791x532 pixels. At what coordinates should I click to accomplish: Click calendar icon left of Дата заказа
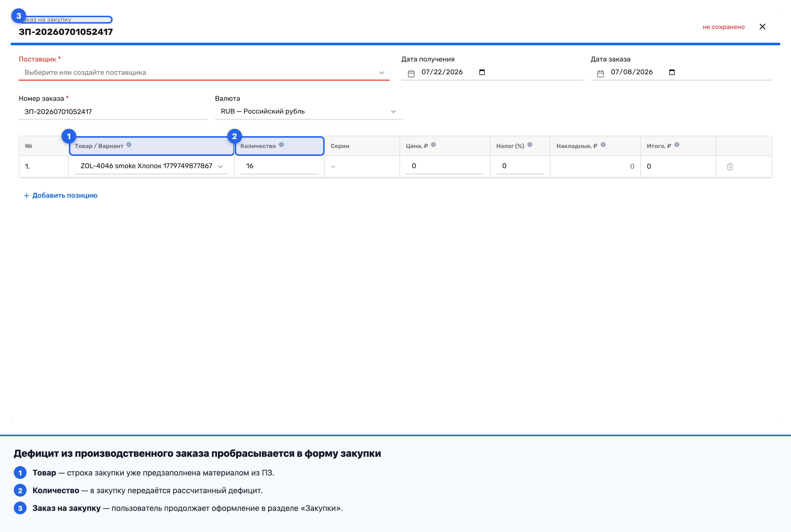tap(600, 73)
